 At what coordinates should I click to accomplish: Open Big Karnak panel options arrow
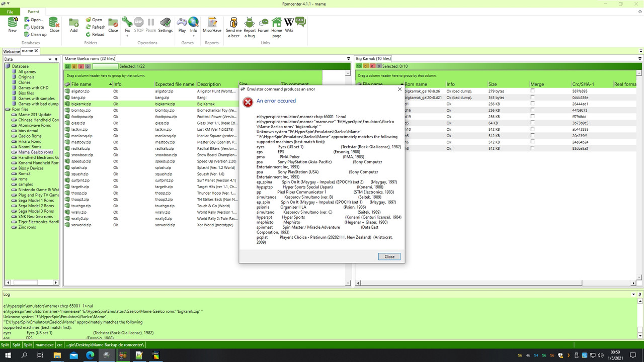point(640,59)
